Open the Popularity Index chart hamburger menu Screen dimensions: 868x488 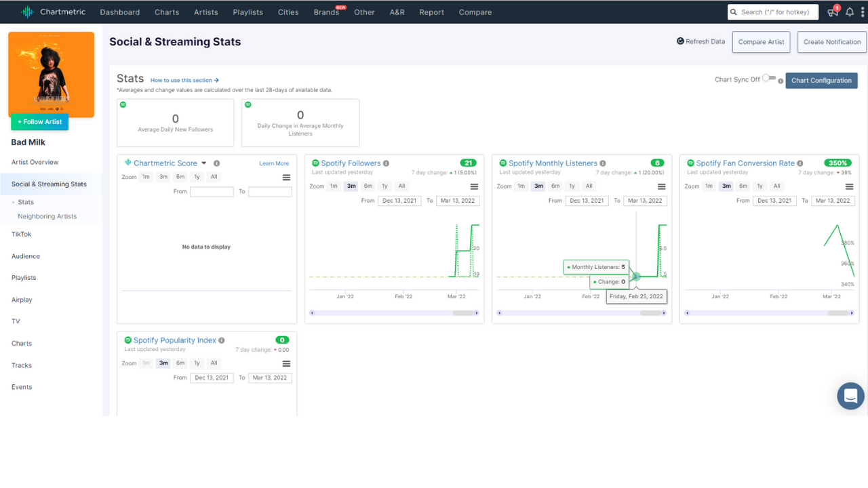(286, 364)
